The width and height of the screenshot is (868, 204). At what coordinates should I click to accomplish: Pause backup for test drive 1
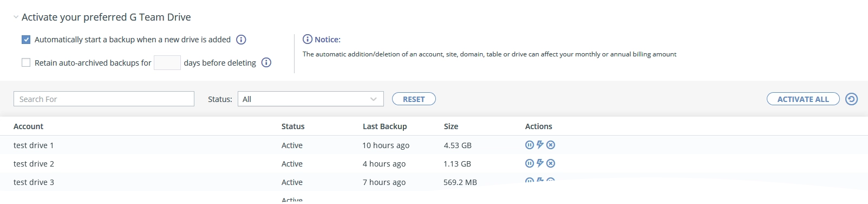tap(530, 145)
